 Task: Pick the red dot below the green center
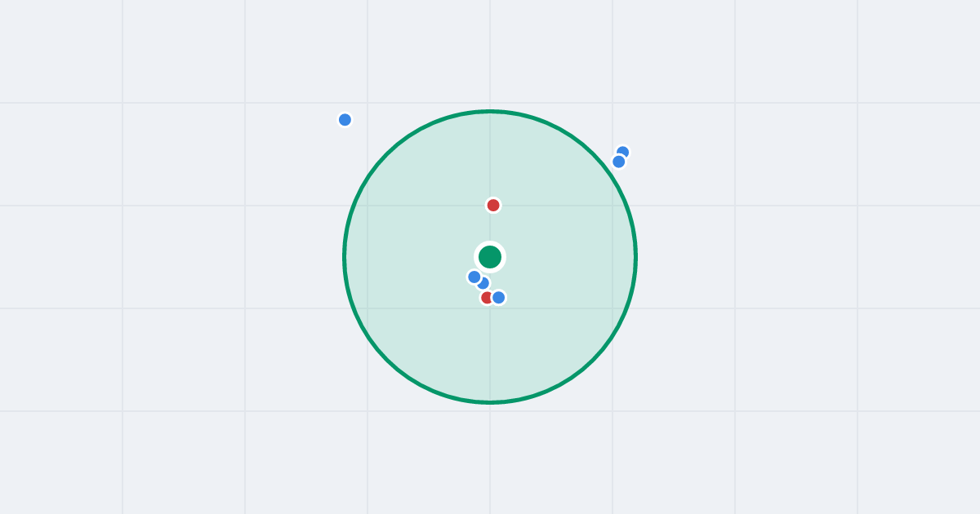coord(487,297)
